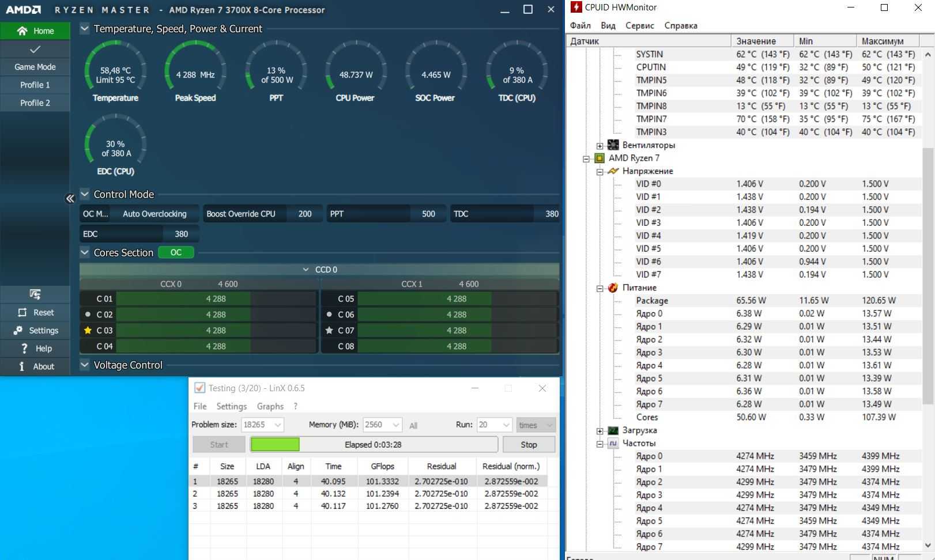Select Profile 1 in Ryzen Master
Viewport: 935px width, 560px height.
[35, 85]
